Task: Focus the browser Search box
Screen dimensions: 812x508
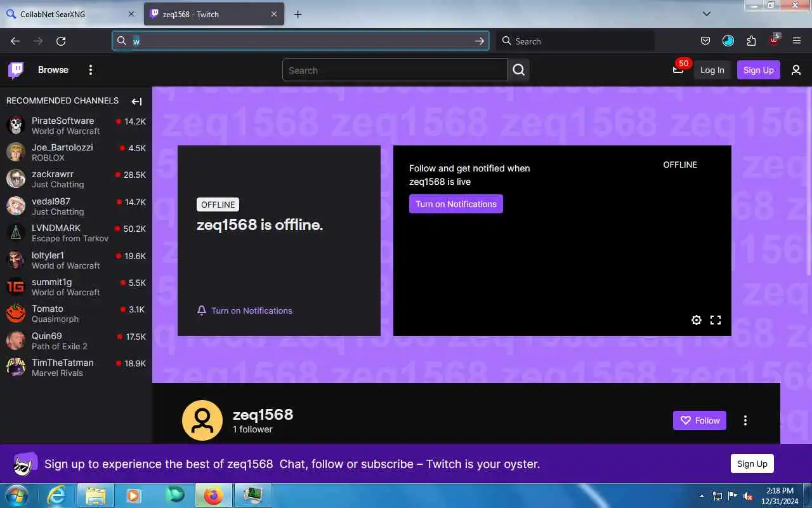Action: [x=575, y=41]
